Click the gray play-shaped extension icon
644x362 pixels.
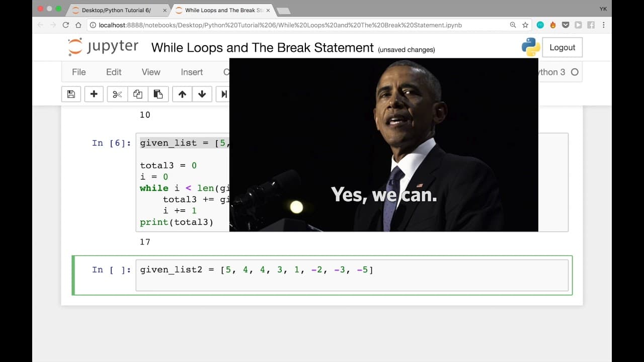coord(578,25)
